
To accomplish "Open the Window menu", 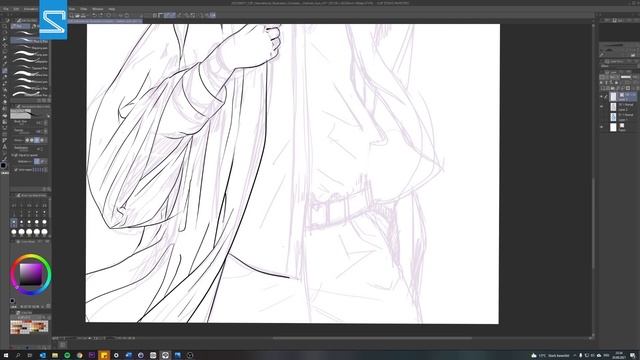I will (x=98, y=9).
